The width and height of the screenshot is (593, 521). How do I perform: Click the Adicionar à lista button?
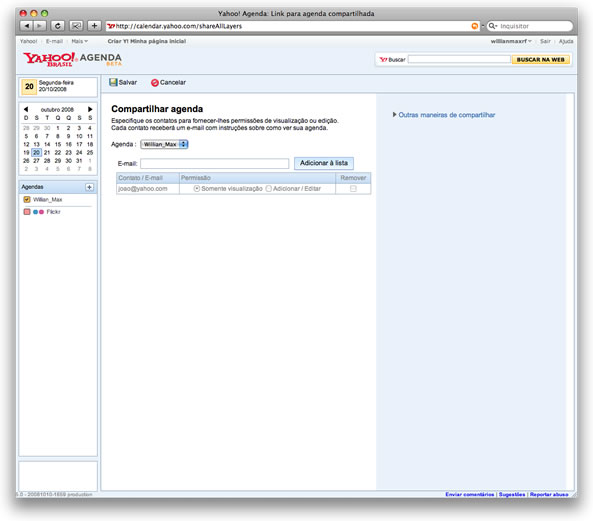[x=324, y=163]
